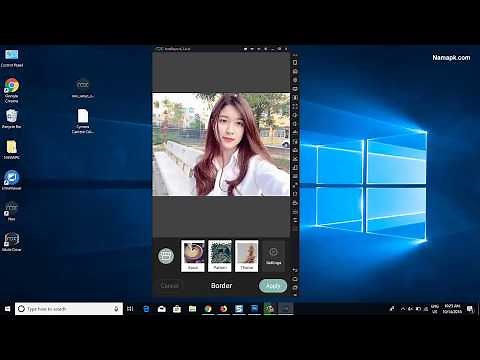Switch to Firefox on the taskbar
This screenshot has height=360, width=480.
(x=223, y=309)
